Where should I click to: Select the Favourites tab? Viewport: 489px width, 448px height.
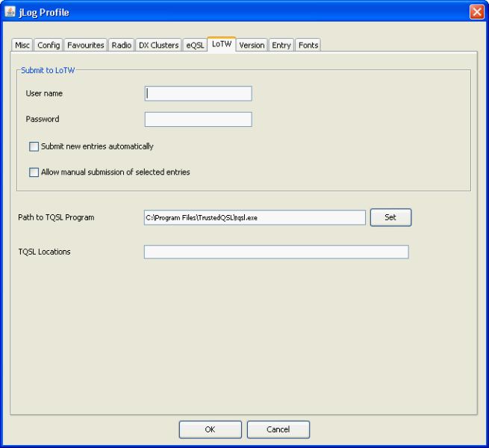coord(86,46)
